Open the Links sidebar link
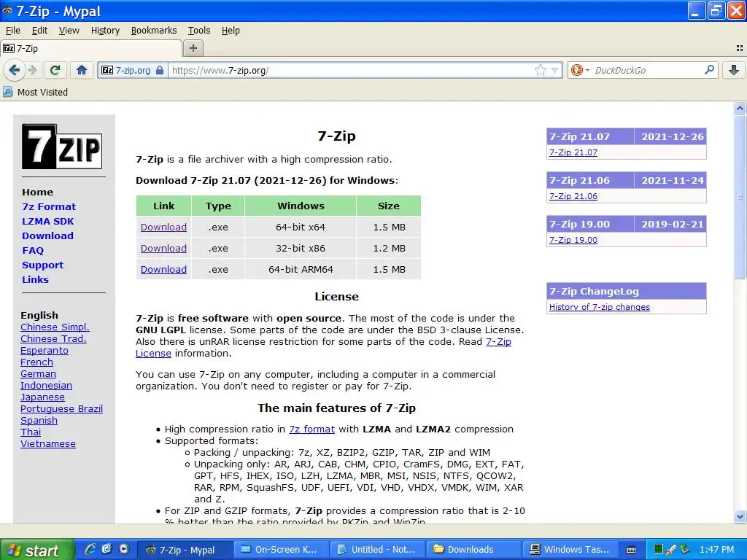The height and width of the screenshot is (560, 747). tap(35, 279)
